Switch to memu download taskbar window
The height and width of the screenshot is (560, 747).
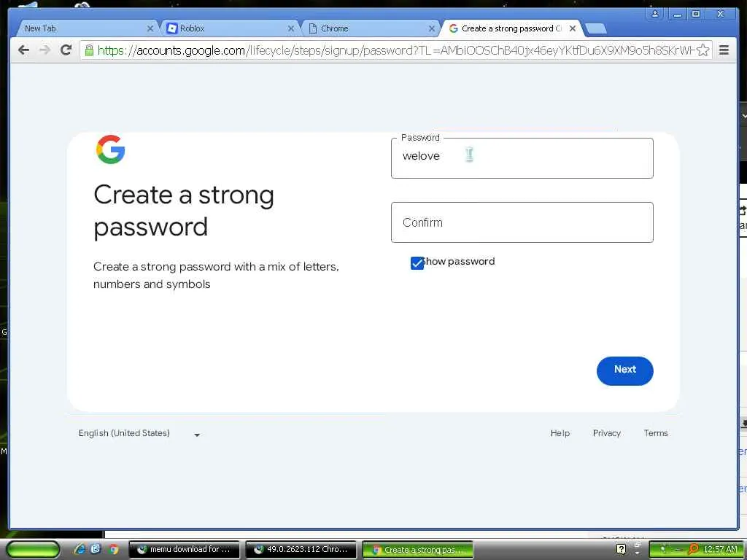pyautogui.click(x=185, y=550)
